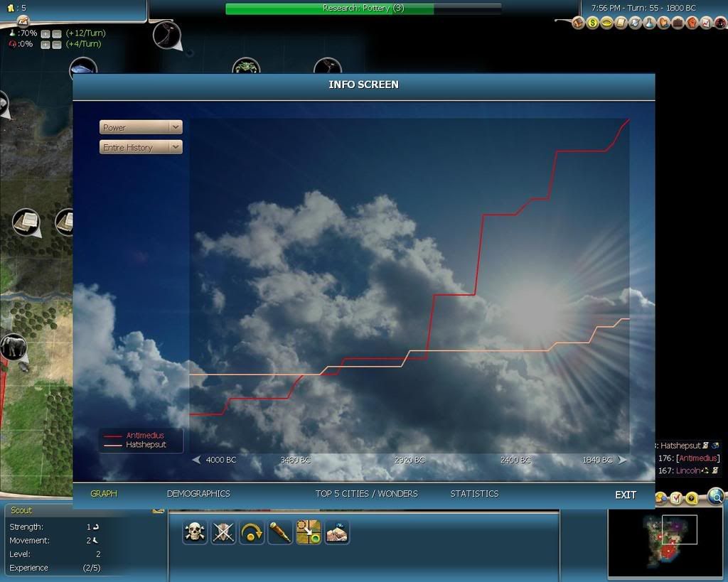
Task: Switch to the STATISTICS tab
Action: coord(474,494)
